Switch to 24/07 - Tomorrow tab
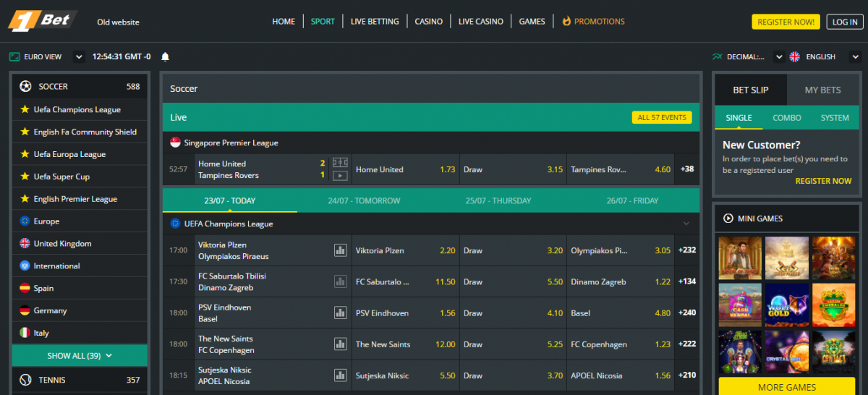Screen dimensions: 868x395 364,200
